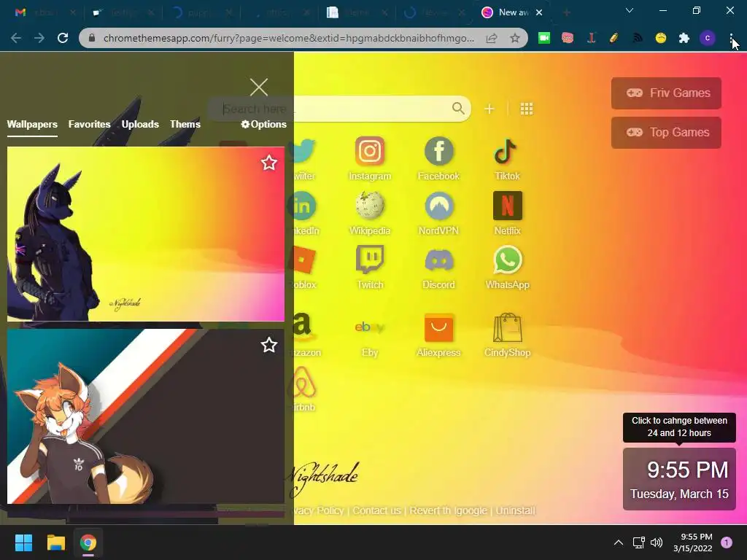Open the Uploads tab
The width and height of the screenshot is (747, 560).
click(140, 124)
